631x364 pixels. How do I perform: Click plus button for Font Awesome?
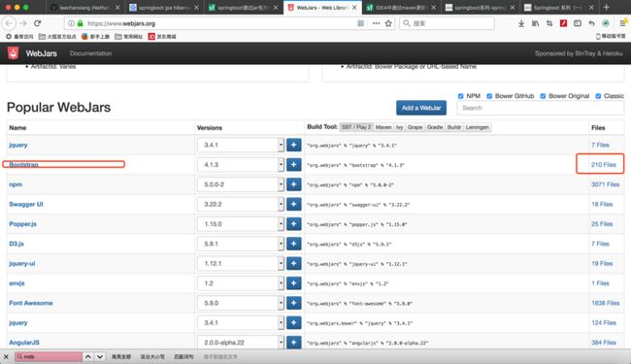(294, 303)
